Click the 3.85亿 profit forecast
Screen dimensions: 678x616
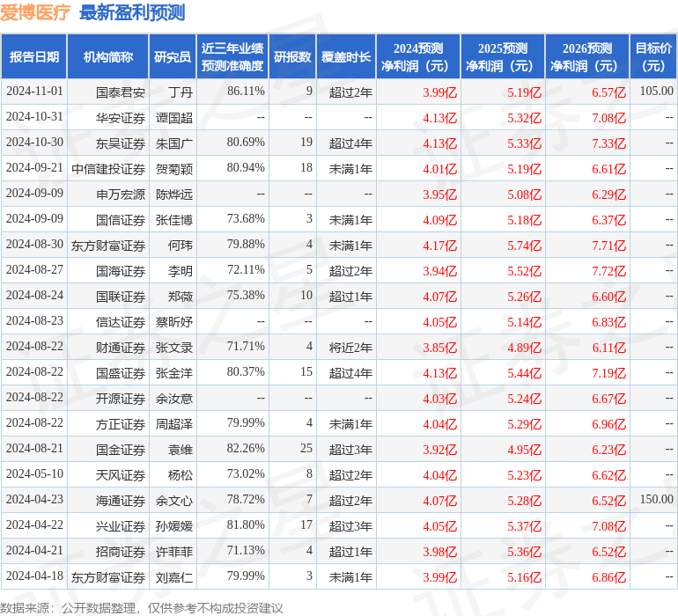(x=439, y=348)
